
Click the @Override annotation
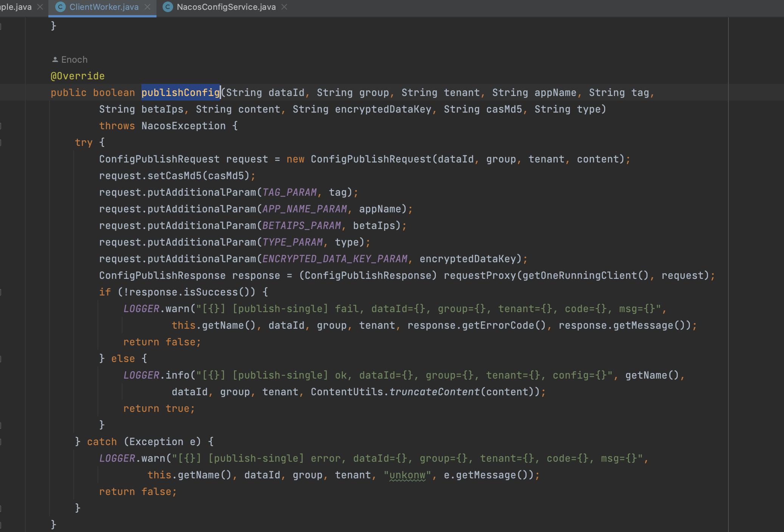77,76
